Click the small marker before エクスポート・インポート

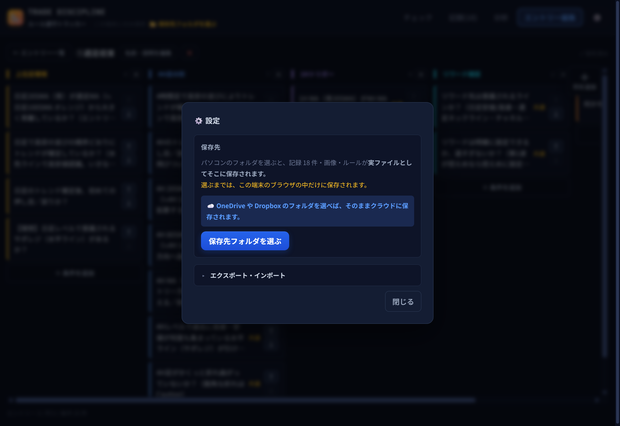click(x=203, y=276)
